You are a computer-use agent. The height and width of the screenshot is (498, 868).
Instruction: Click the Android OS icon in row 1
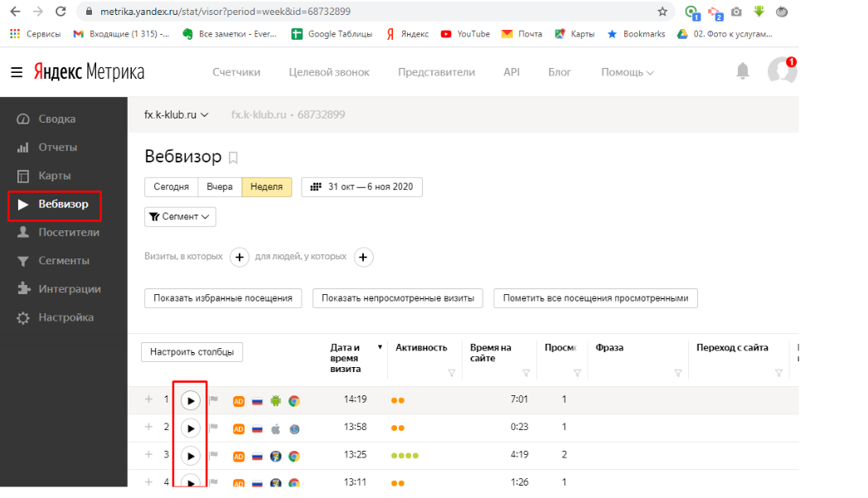(x=276, y=400)
